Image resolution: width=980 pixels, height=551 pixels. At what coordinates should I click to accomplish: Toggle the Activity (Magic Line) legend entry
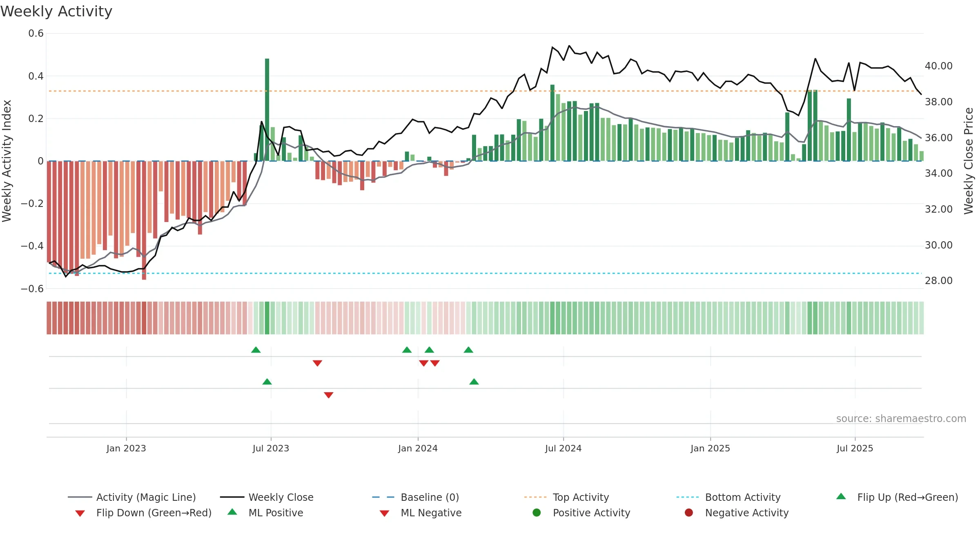[132, 497]
